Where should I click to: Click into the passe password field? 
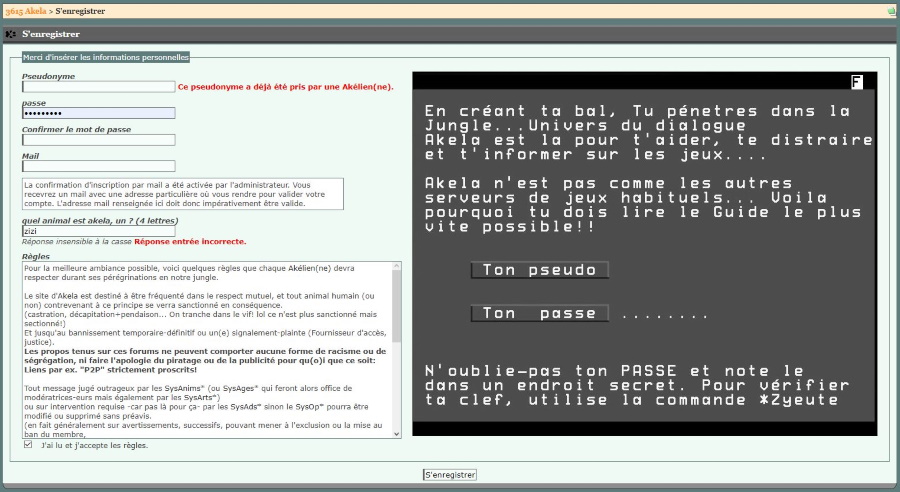tap(99, 113)
